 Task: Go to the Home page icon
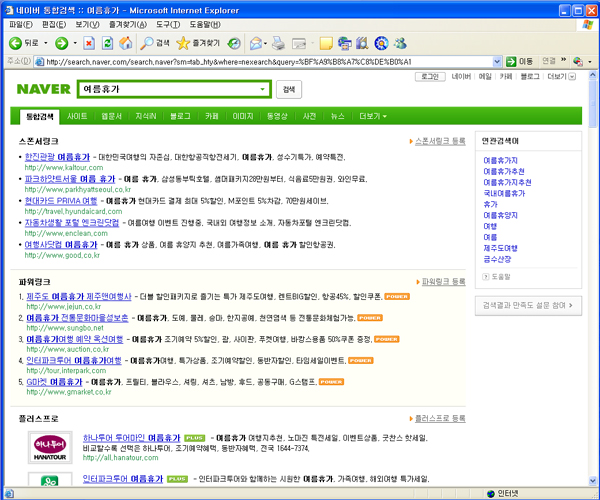coord(126,43)
